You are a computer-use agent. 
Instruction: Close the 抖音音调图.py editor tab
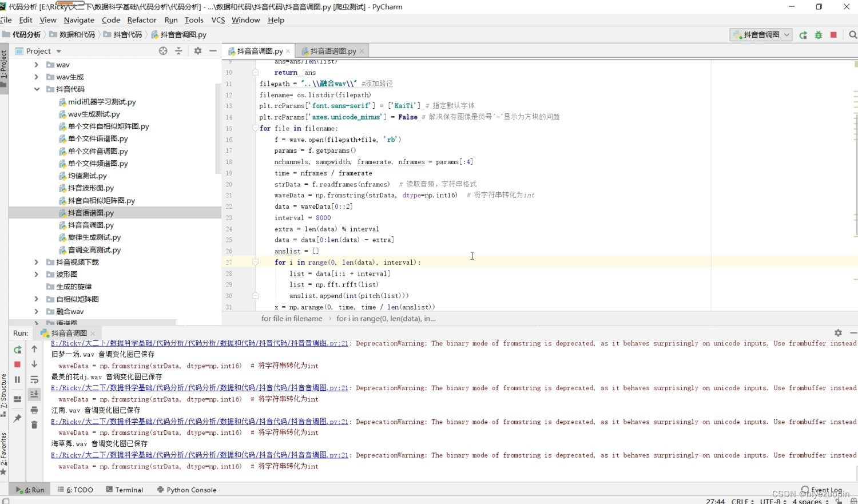click(x=288, y=51)
